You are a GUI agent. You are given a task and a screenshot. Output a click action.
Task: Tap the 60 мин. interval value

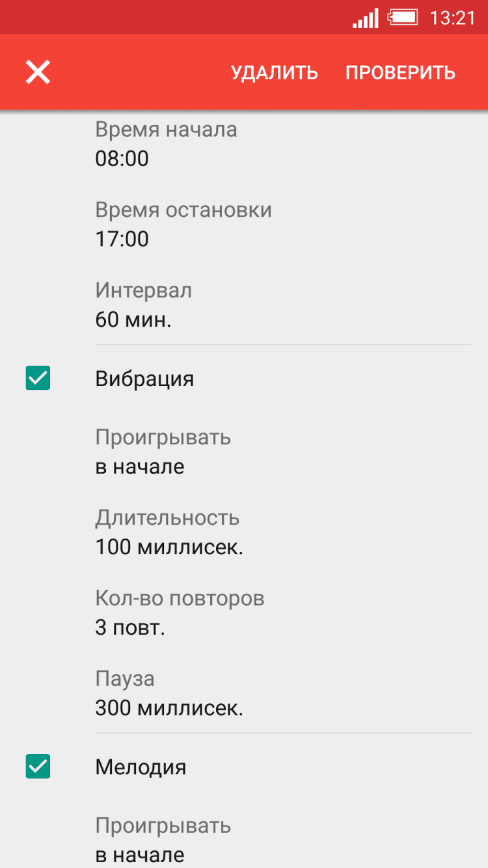[133, 320]
